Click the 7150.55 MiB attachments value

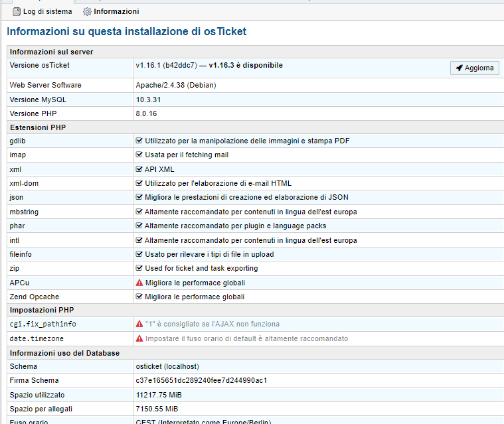(157, 409)
